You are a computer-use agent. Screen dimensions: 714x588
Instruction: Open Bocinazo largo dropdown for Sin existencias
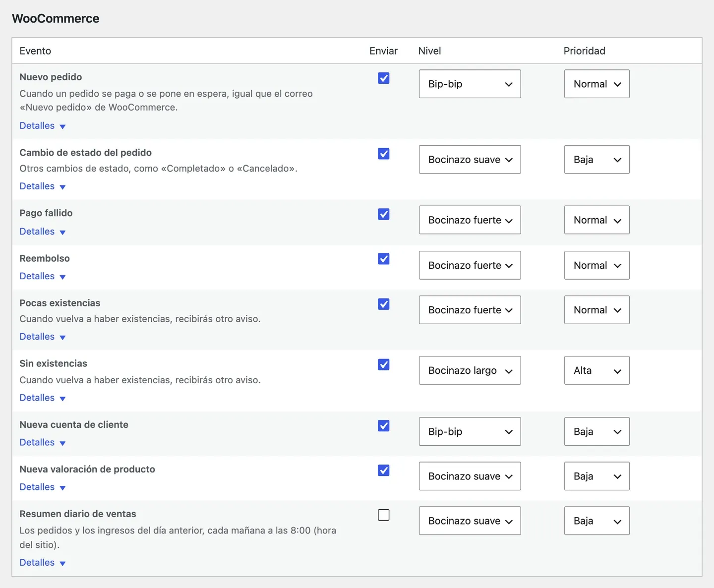click(470, 370)
